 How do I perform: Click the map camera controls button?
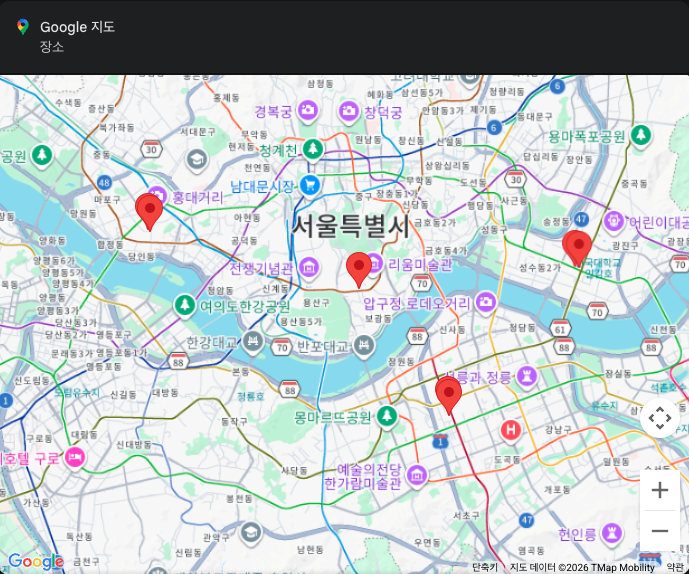pos(660,418)
